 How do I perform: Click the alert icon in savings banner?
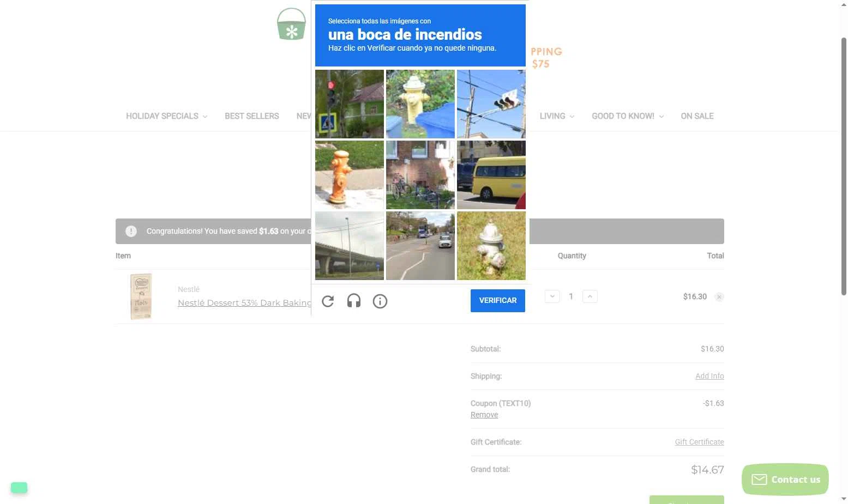coord(131,231)
